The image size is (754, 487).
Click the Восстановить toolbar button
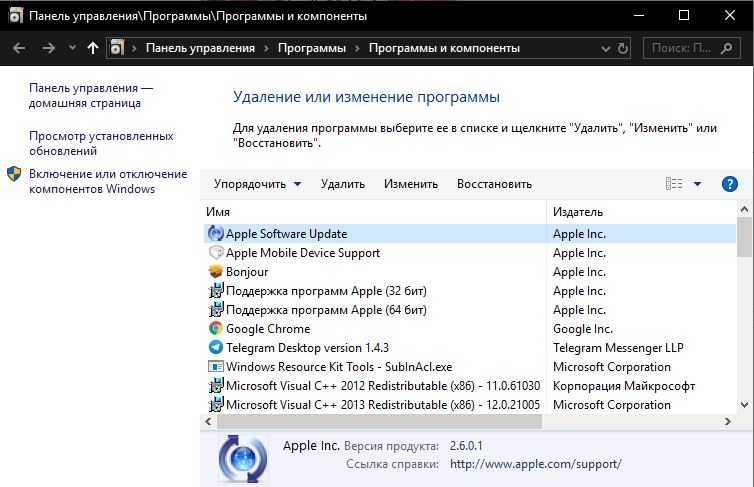(494, 184)
